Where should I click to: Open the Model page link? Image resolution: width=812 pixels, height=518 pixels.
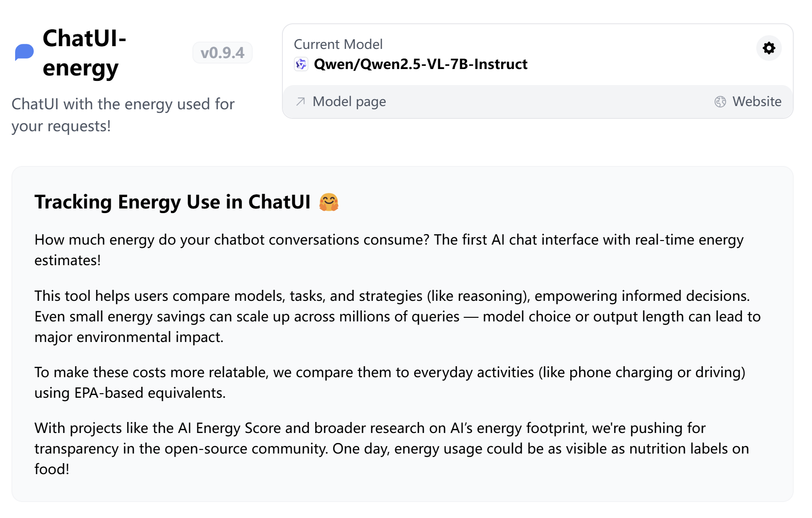coord(349,101)
